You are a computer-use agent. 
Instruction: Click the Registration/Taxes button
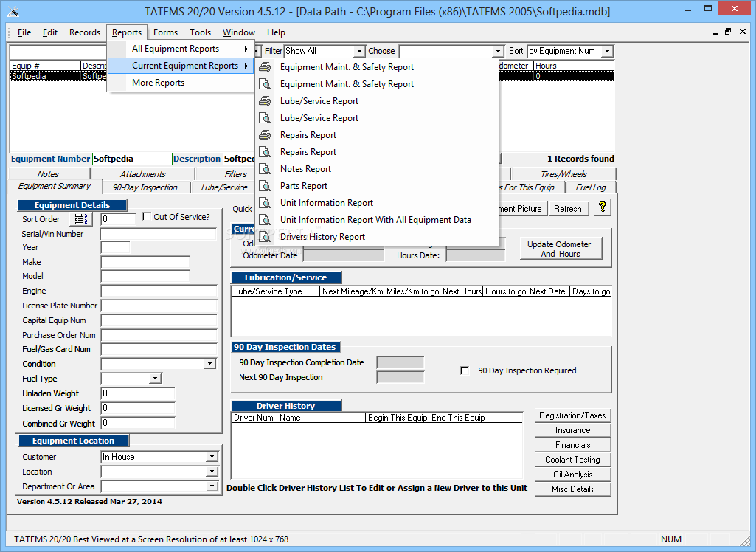click(572, 415)
